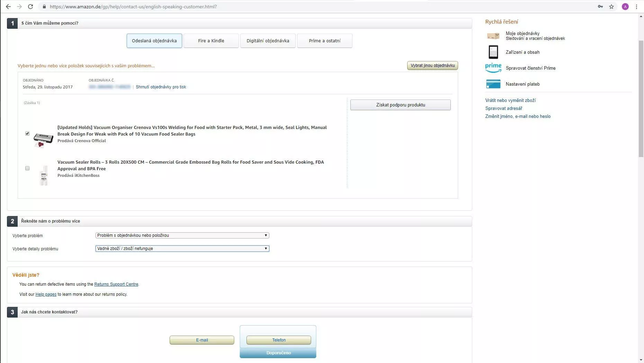This screenshot has height=363, width=644.
Task: Click the payment card icon
Action: [x=493, y=84]
